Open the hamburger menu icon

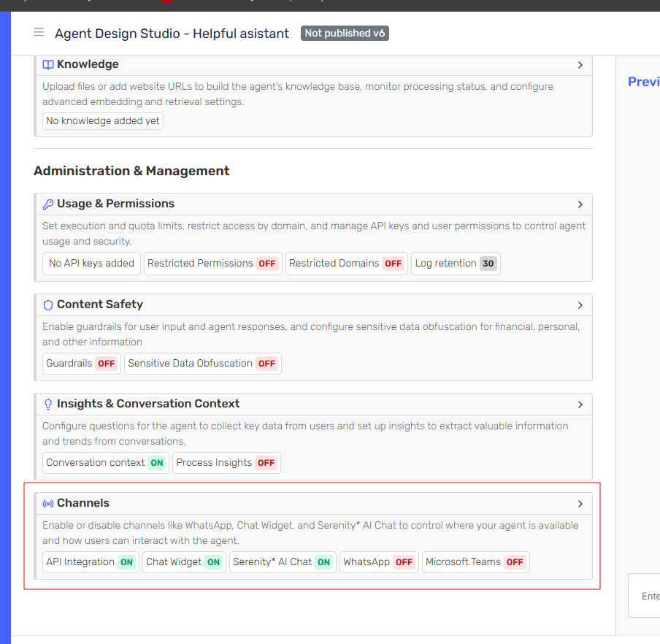(x=39, y=33)
